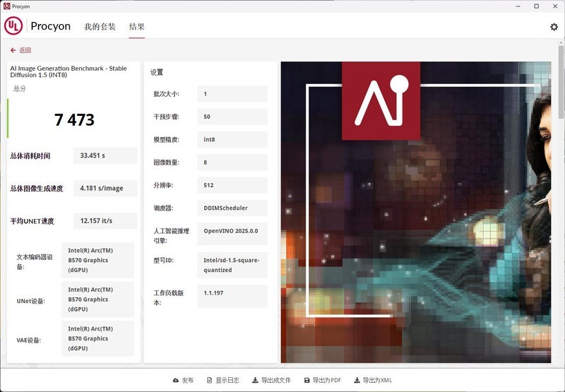The image size is (565, 392).
Task: Click the VAE设备 Arc B570 value
Action: (x=97, y=338)
